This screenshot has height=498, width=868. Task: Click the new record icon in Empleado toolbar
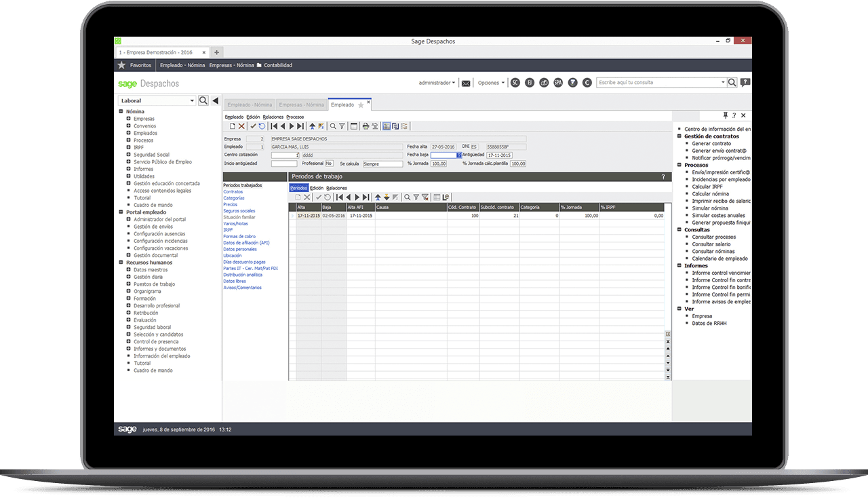233,126
